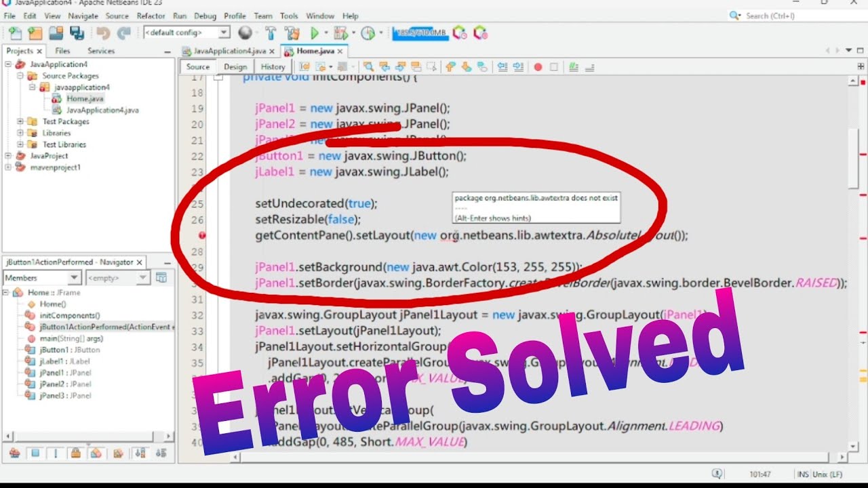This screenshot has height=488, width=868.
Task: Toggle Sort by Name in Navigator
Action: pos(139,453)
